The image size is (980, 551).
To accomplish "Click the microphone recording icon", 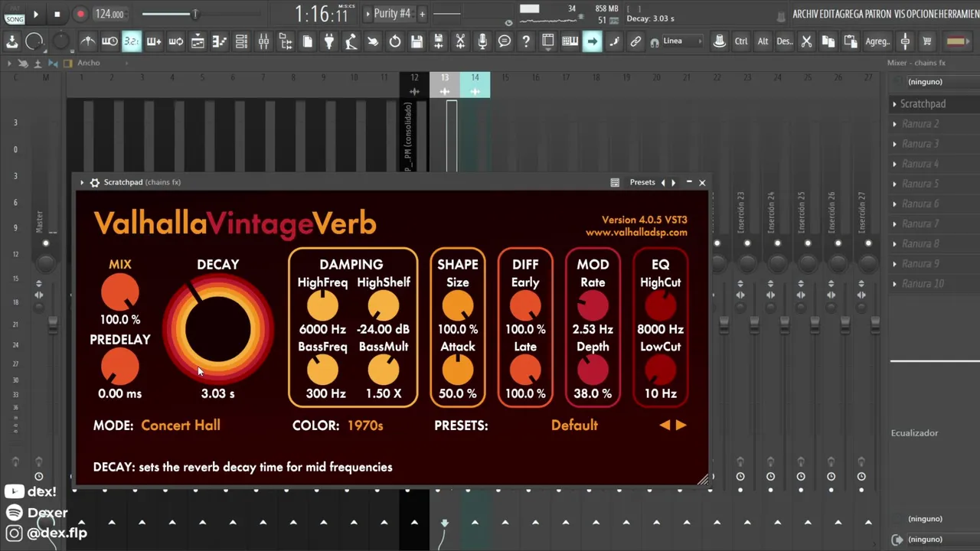I will [x=482, y=41].
